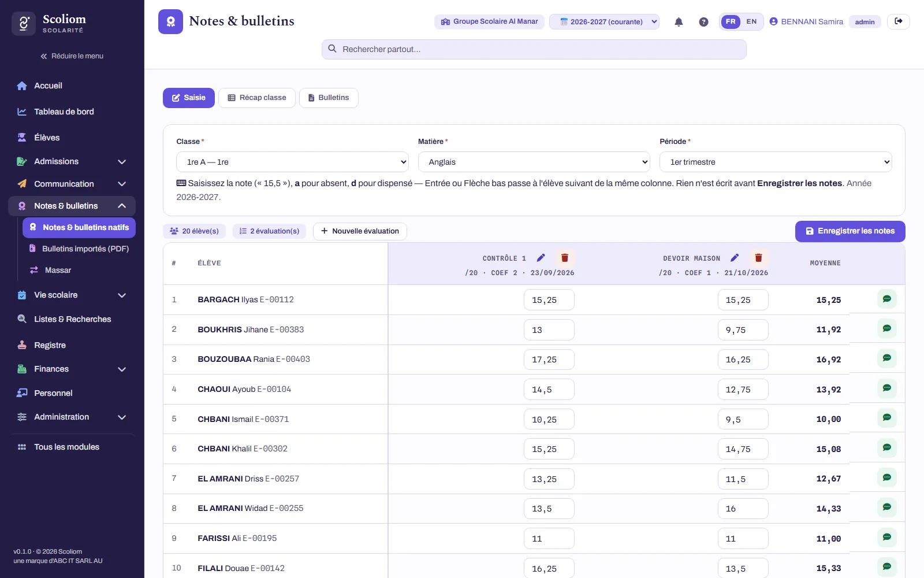Edit the Contrôle 1 evaluation pencil icon

click(x=541, y=258)
